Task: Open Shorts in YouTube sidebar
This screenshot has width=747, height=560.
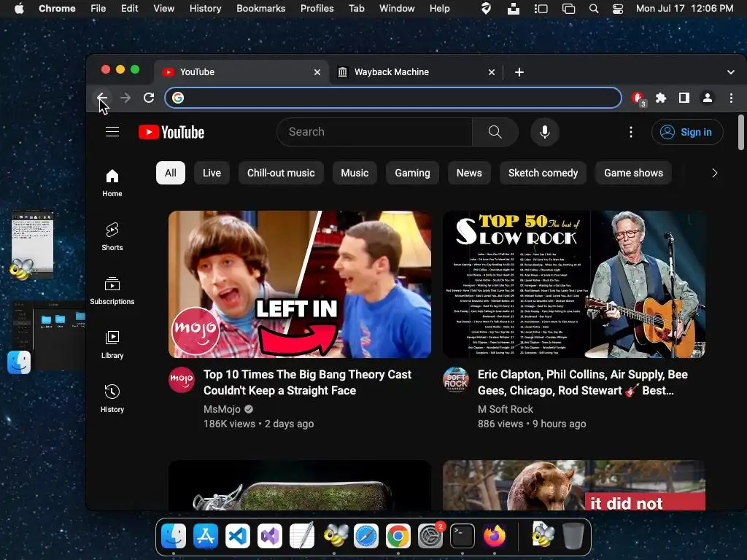Action: click(112, 237)
